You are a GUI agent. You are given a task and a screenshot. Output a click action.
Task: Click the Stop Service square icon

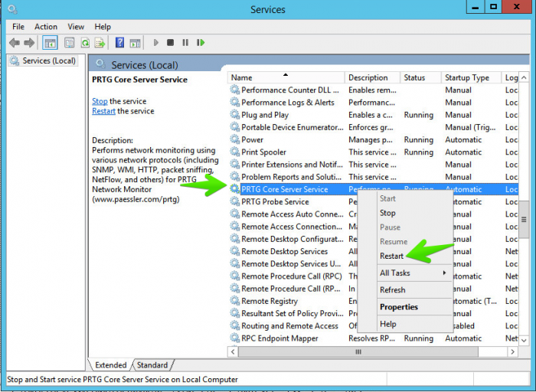coord(170,43)
